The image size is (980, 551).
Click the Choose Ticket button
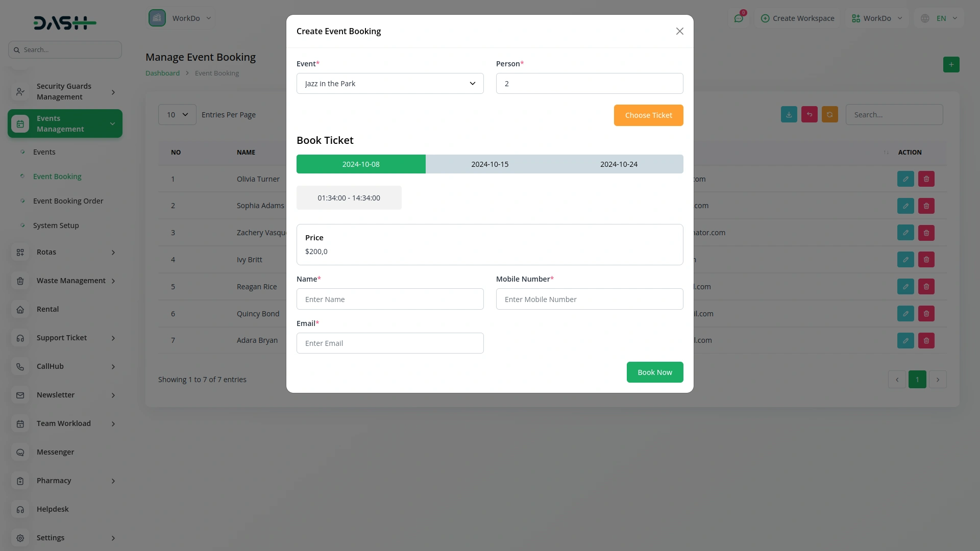point(648,115)
